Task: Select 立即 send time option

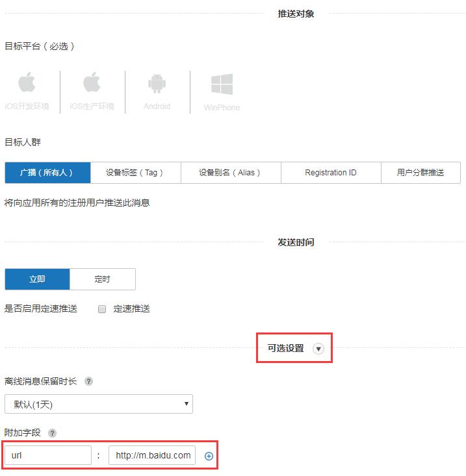Action: coord(37,279)
